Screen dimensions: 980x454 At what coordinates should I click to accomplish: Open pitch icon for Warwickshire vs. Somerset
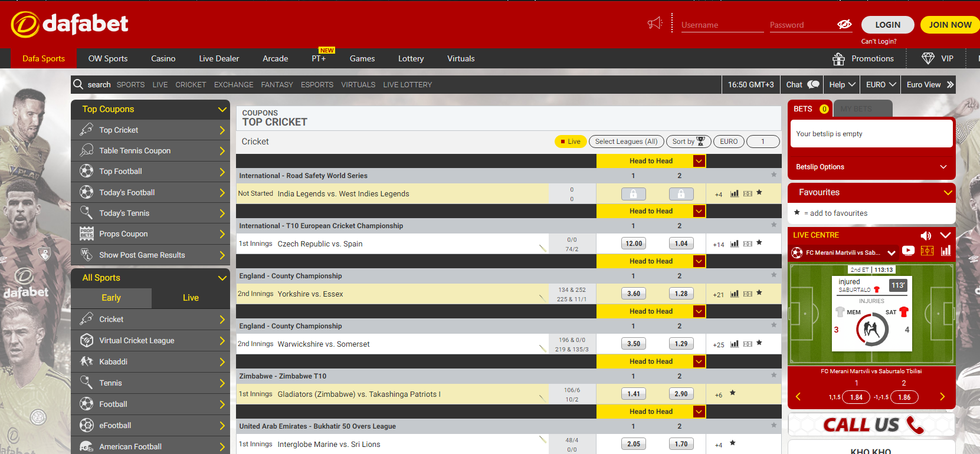[x=748, y=344]
